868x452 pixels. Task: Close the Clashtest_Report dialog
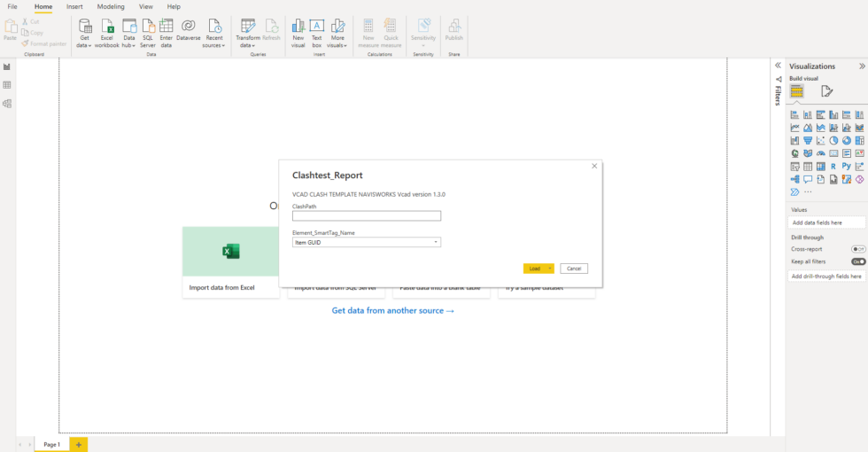(594, 167)
